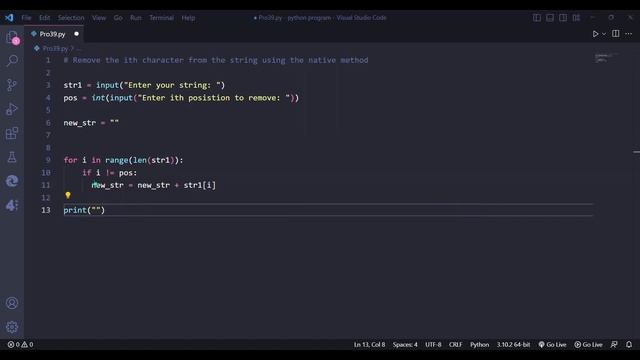Open the Explorer view in activity bar

pos(12,37)
